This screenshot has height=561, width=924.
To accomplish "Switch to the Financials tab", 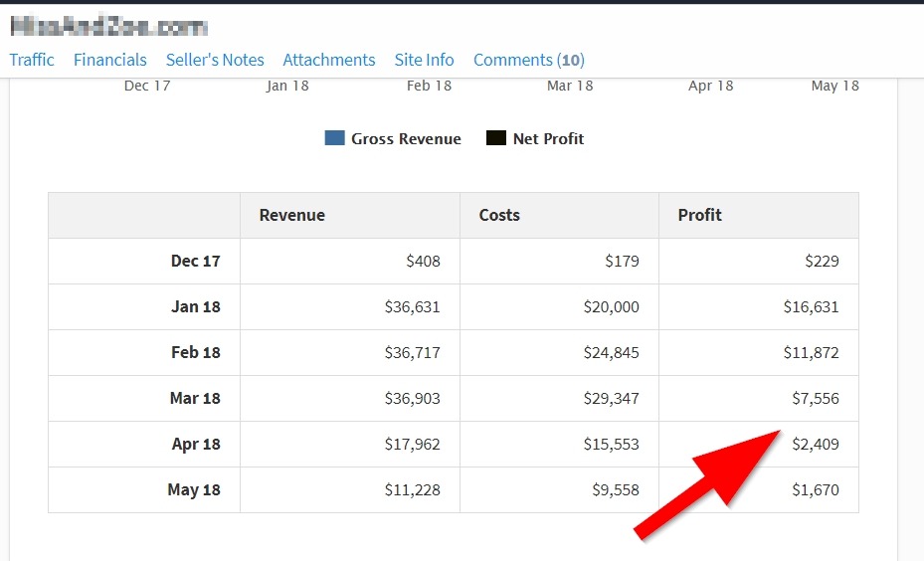I will tap(109, 60).
